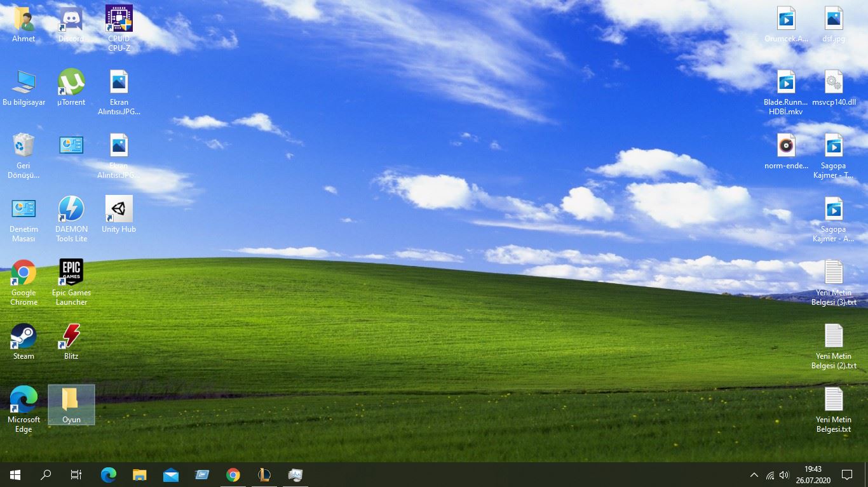
Task: Select the µTorrent desktop shortcut
Action: pos(71,88)
